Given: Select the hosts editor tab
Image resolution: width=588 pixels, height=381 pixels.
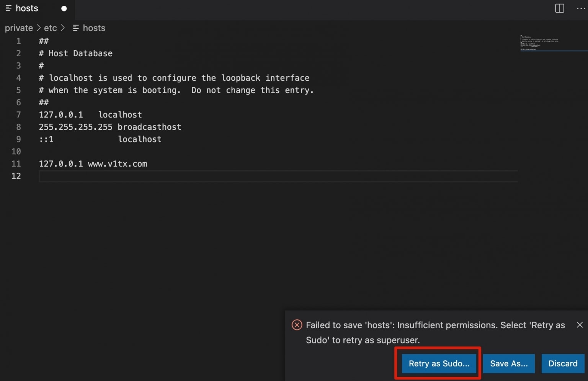Looking at the screenshot, I should pyautogui.click(x=27, y=8).
